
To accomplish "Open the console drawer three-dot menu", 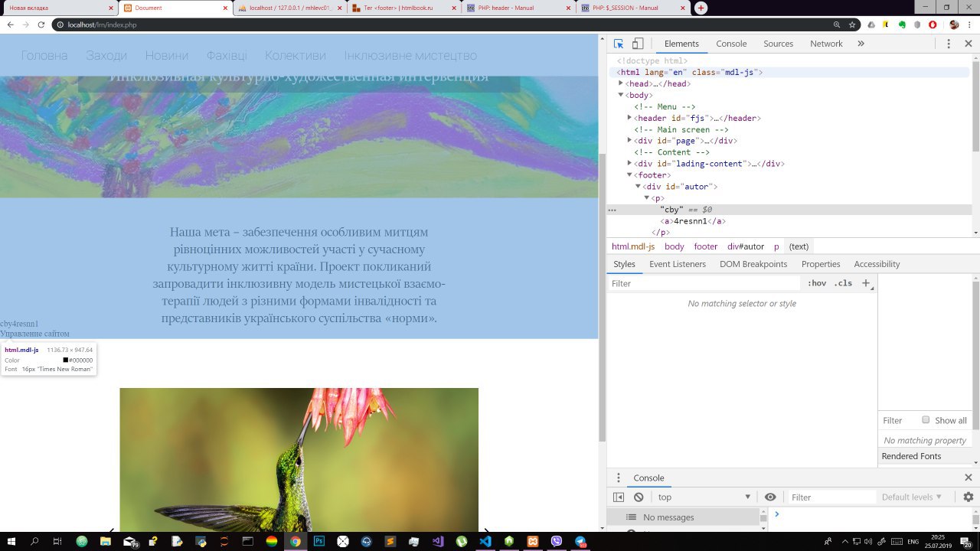I will pyautogui.click(x=619, y=478).
